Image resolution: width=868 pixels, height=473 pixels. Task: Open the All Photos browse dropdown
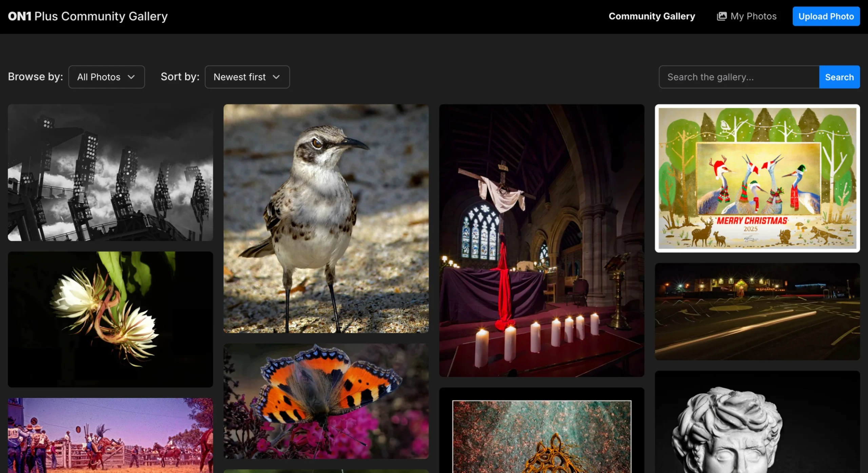click(x=106, y=77)
